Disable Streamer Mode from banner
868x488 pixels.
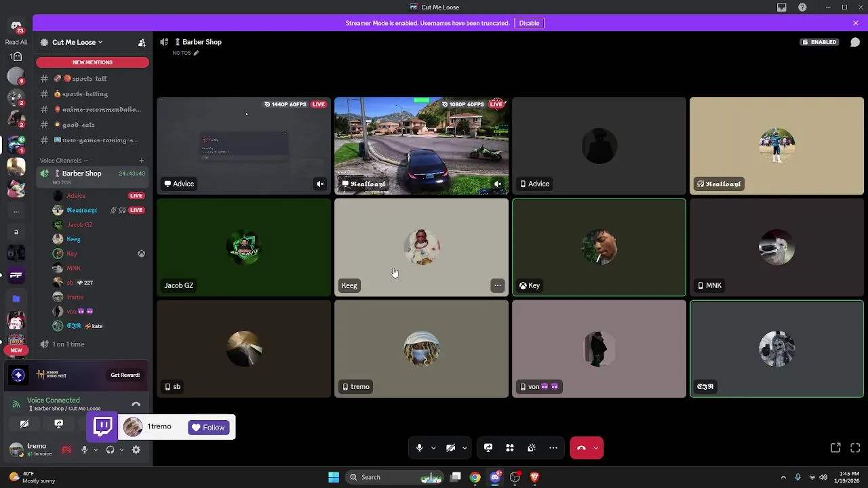(529, 23)
